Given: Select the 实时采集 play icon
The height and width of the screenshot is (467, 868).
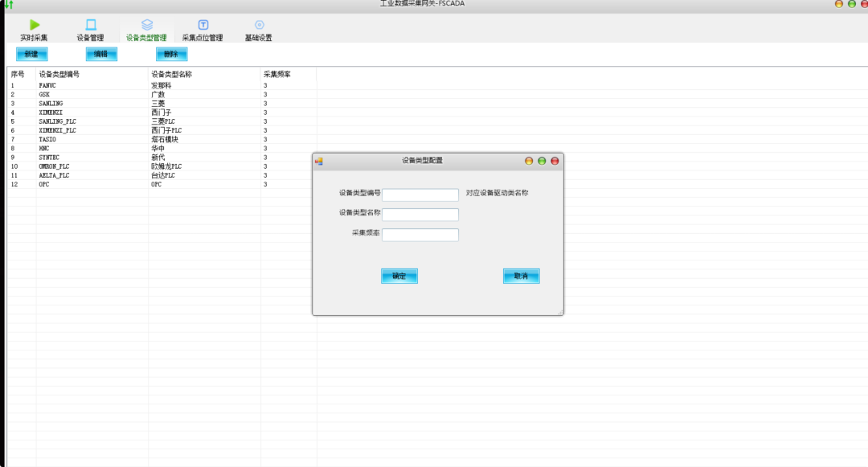Looking at the screenshot, I should coord(33,23).
